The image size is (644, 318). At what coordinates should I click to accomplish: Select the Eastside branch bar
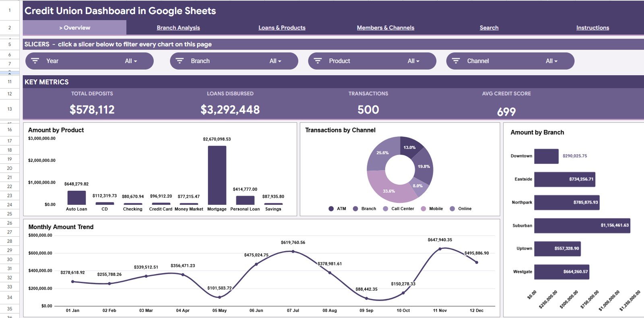point(565,179)
